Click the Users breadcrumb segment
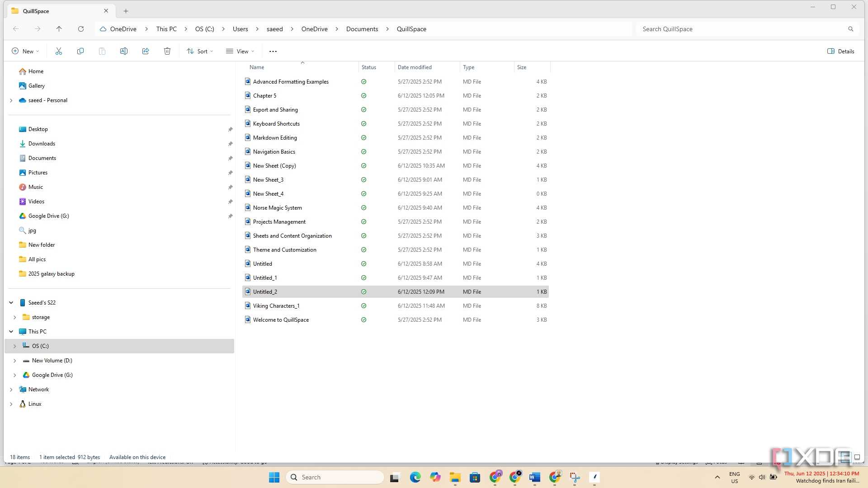 (241, 29)
